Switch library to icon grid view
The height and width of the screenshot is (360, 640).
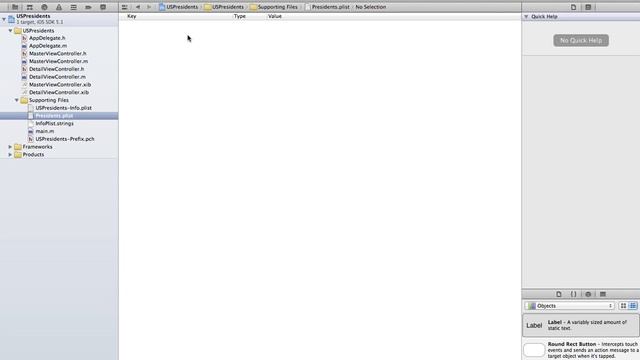pyautogui.click(x=623, y=306)
